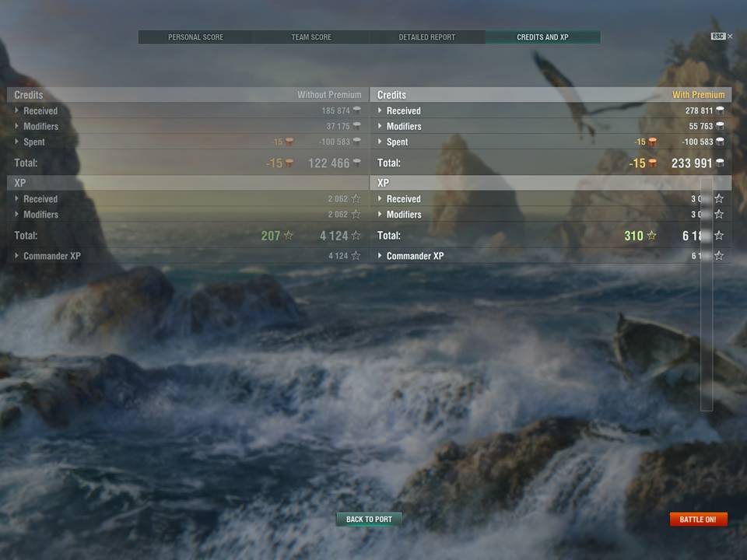Click the star icon in premium Received XP row
Viewport: 747px width, 560px height.
coord(719,198)
